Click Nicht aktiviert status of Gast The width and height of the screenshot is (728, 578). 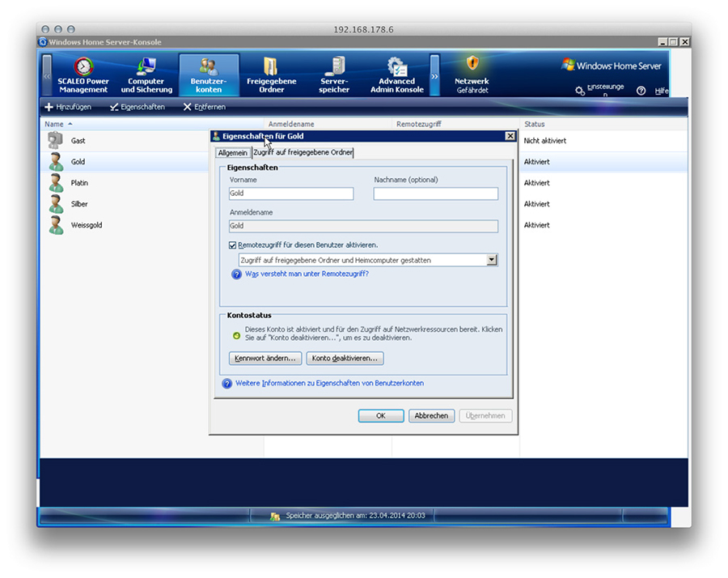545,140
